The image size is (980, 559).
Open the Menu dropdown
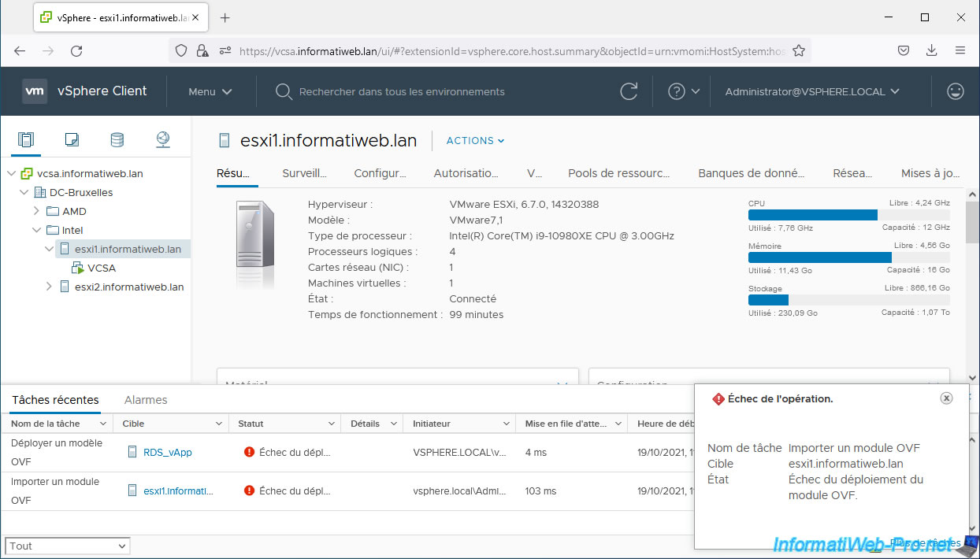[x=210, y=91]
